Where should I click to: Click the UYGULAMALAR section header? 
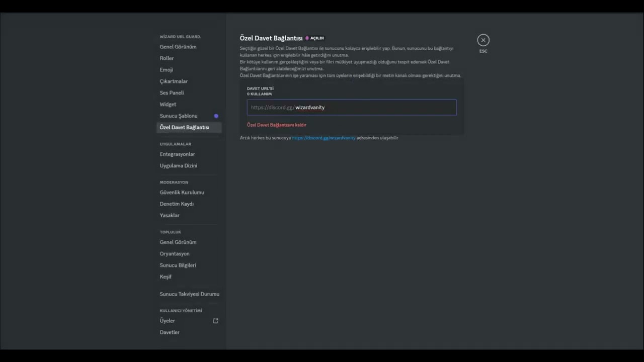click(x=176, y=144)
